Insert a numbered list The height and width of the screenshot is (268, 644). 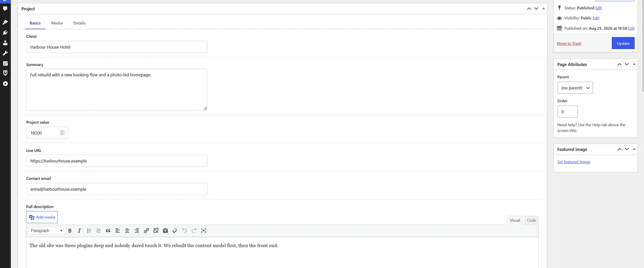[99, 231]
